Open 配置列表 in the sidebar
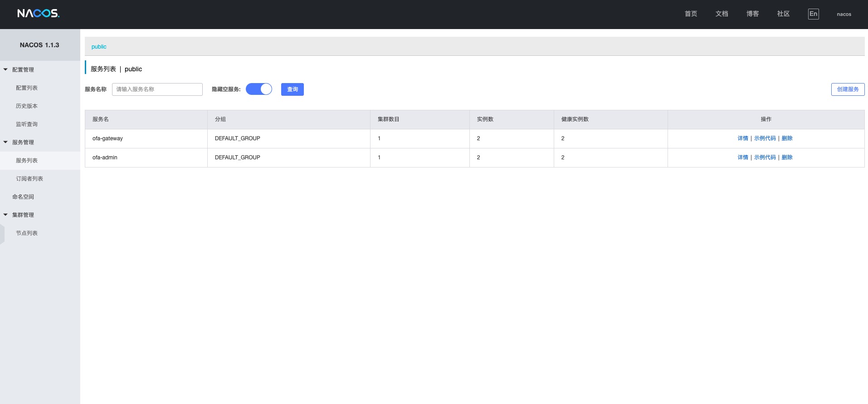The height and width of the screenshot is (404, 868). coord(27,88)
